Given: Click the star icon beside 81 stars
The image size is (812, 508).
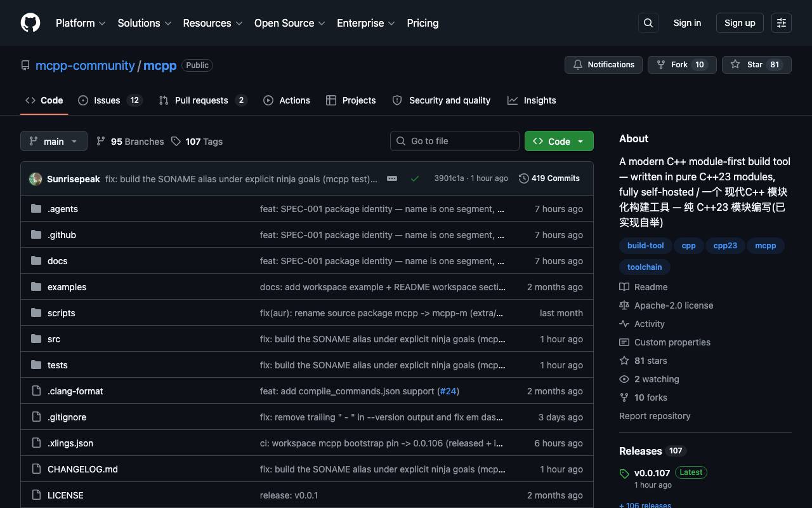Looking at the screenshot, I should point(624,361).
